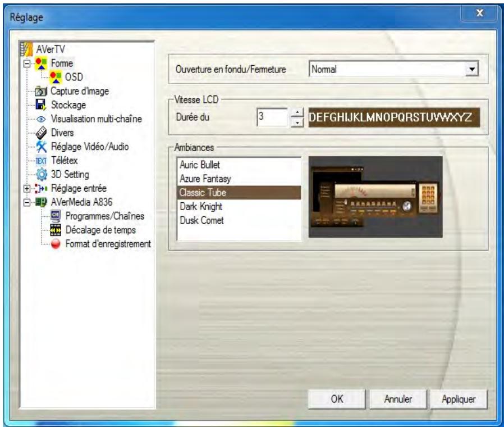
Task: Click the Normal combo box field
Action: (394, 69)
